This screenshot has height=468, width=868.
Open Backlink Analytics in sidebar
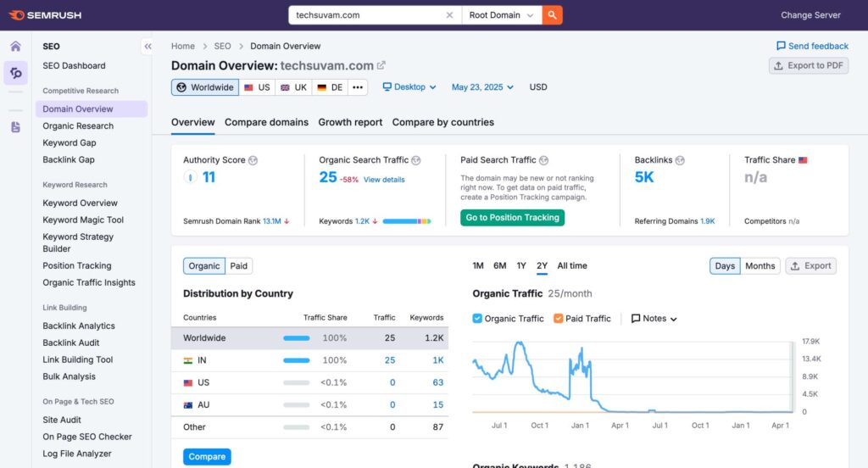coord(79,326)
